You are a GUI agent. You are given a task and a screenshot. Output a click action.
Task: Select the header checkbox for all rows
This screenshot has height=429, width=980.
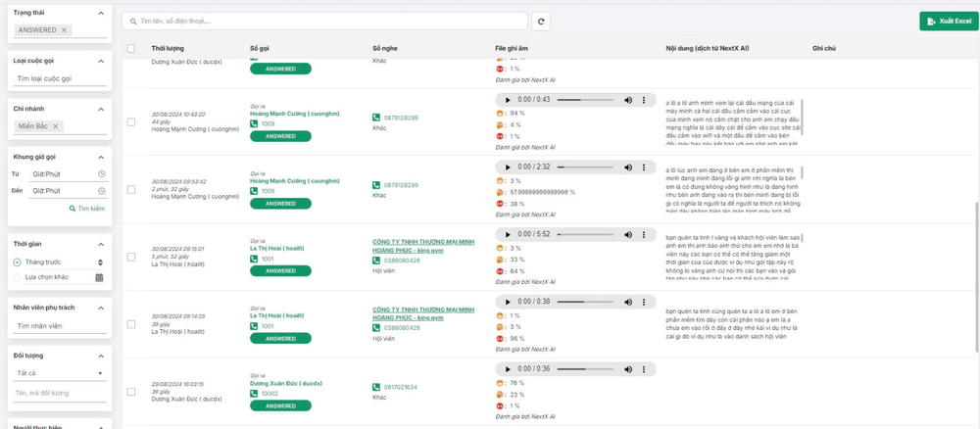point(131,48)
